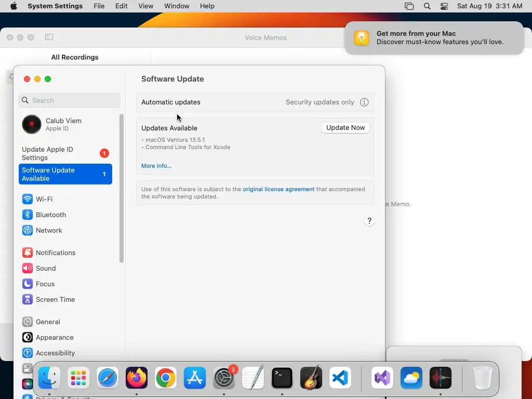
Task: Click System Settings gear in Dock
Action: (224, 378)
